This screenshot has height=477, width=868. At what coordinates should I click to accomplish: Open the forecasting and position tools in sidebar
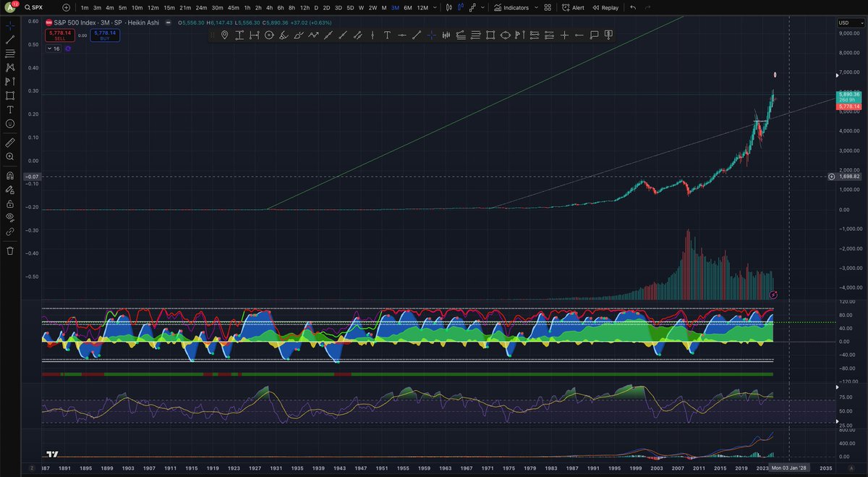(x=10, y=81)
